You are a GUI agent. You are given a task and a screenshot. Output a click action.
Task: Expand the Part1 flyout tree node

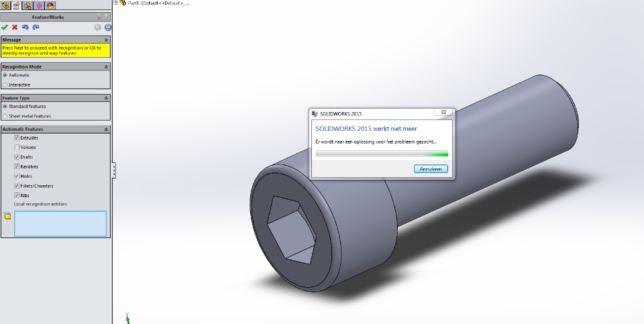116,3
